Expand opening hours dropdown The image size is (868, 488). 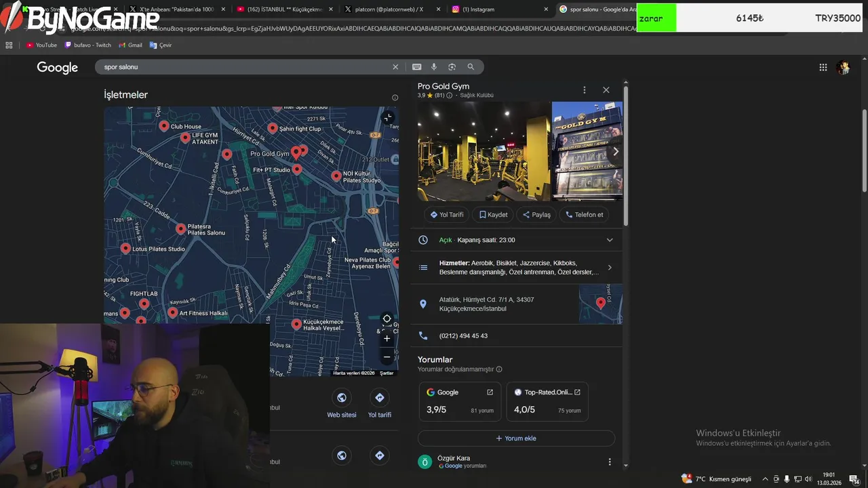610,240
